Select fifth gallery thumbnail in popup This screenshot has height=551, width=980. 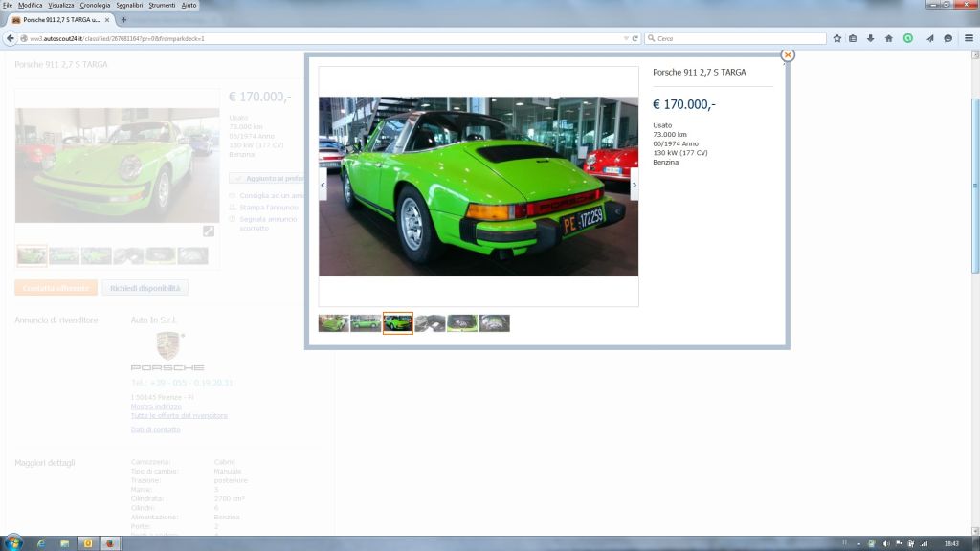click(x=462, y=323)
